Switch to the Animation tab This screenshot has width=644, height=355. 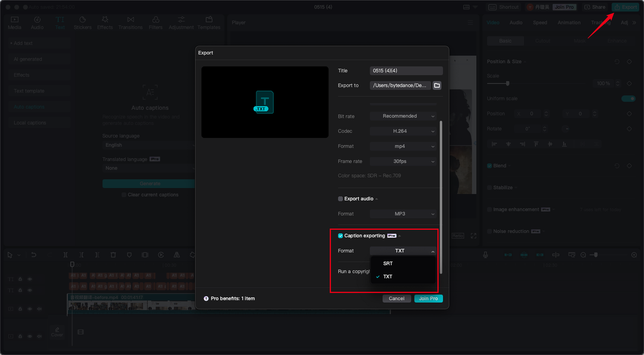(x=569, y=23)
